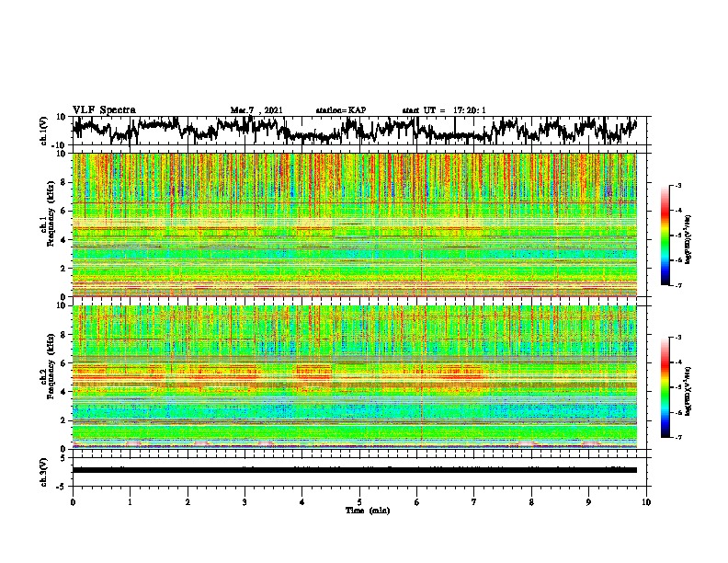Click inside the ch.2 spectrogram panel
The image size is (728, 563).
tap(355, 377)
